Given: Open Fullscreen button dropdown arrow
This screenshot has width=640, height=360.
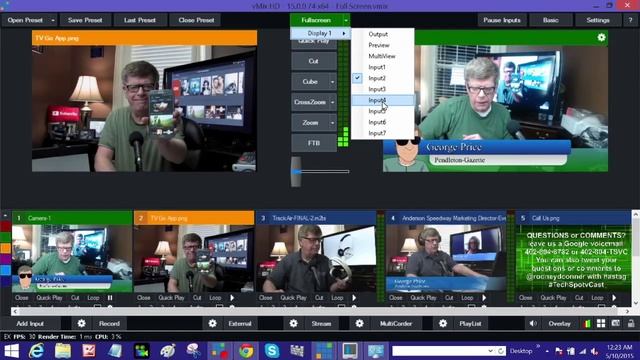Looking at the screenshot, I should pos(346,20).
